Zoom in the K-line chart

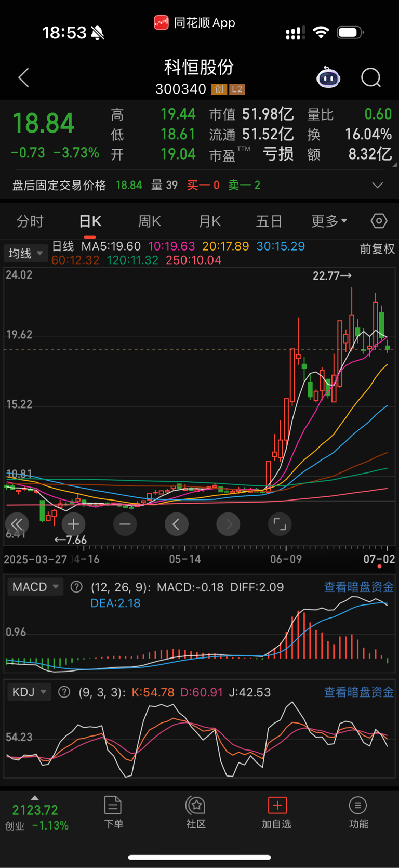pos(73,524)
